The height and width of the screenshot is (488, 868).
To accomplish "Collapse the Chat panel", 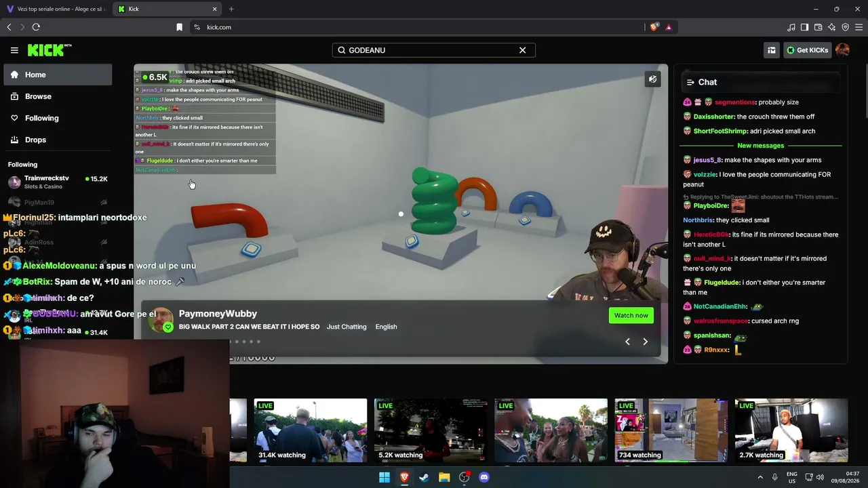I will (690, 82).
